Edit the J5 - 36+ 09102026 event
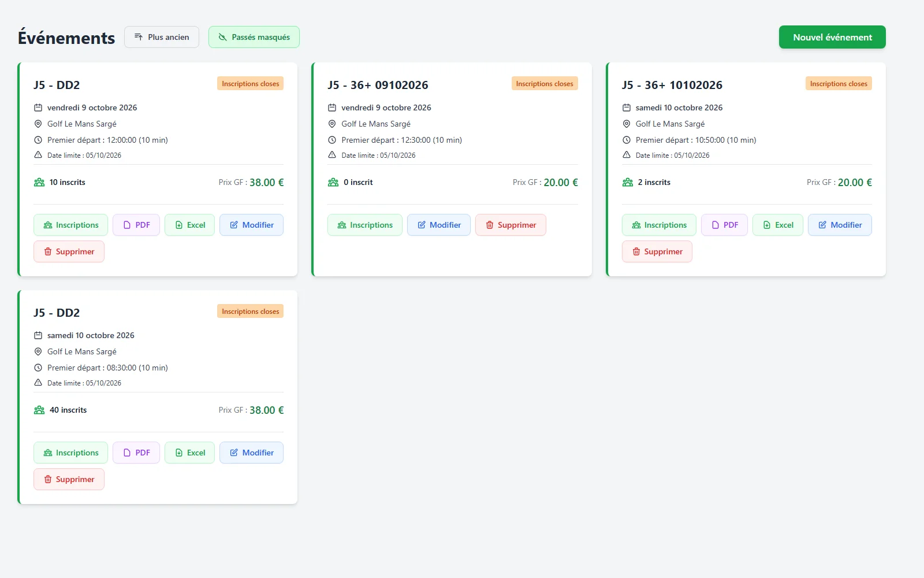The image size is (924, 578). coord(439,225)
